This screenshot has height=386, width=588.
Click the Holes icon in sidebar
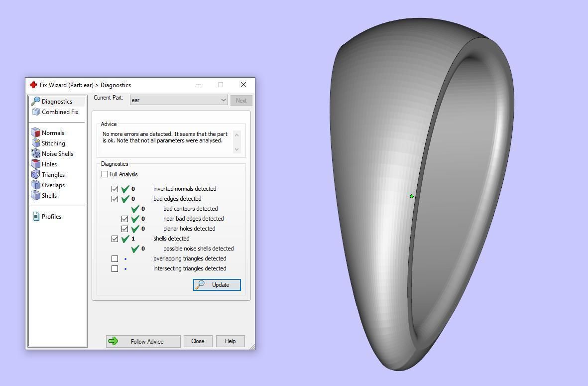tap(36, 164)
